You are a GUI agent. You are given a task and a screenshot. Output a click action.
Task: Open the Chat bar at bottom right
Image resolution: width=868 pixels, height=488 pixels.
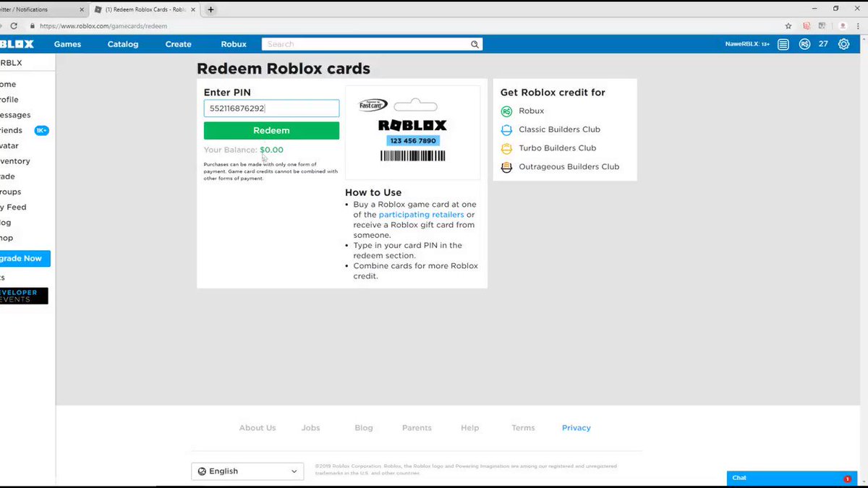[x=791, y=479]
